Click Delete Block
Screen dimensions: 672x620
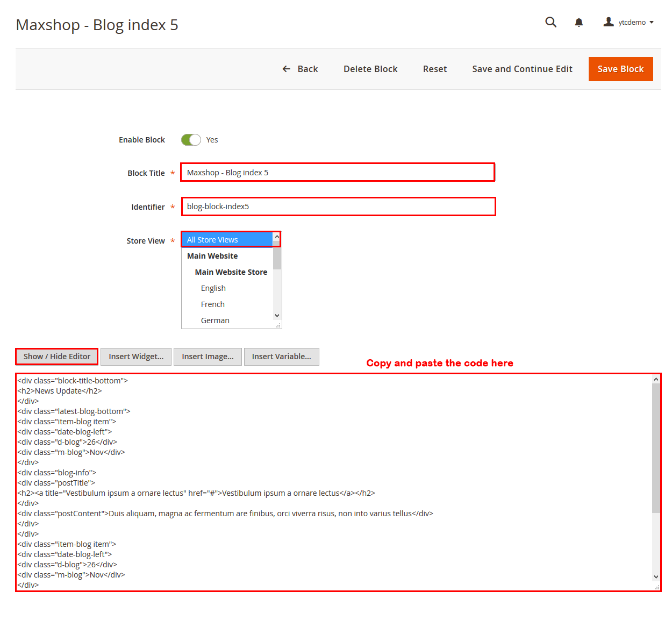click(x=370, y=69)
